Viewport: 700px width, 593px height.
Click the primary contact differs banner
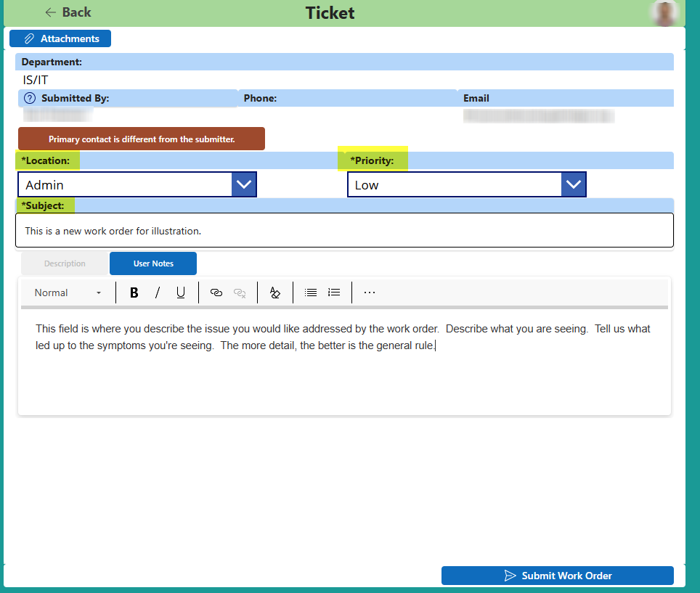click(x=142, y=139)
